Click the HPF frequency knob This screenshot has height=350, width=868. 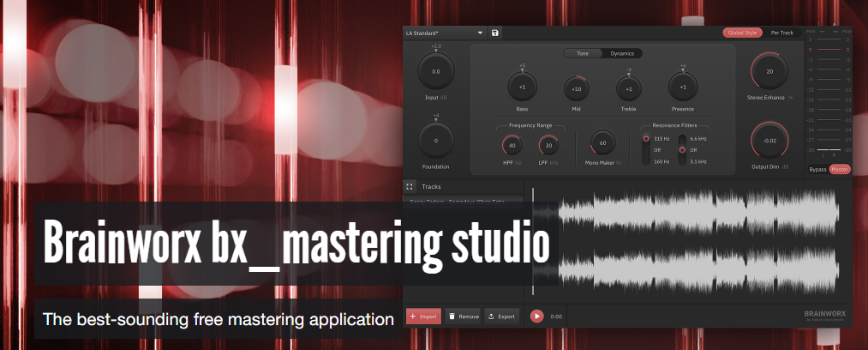click(512, 146)
